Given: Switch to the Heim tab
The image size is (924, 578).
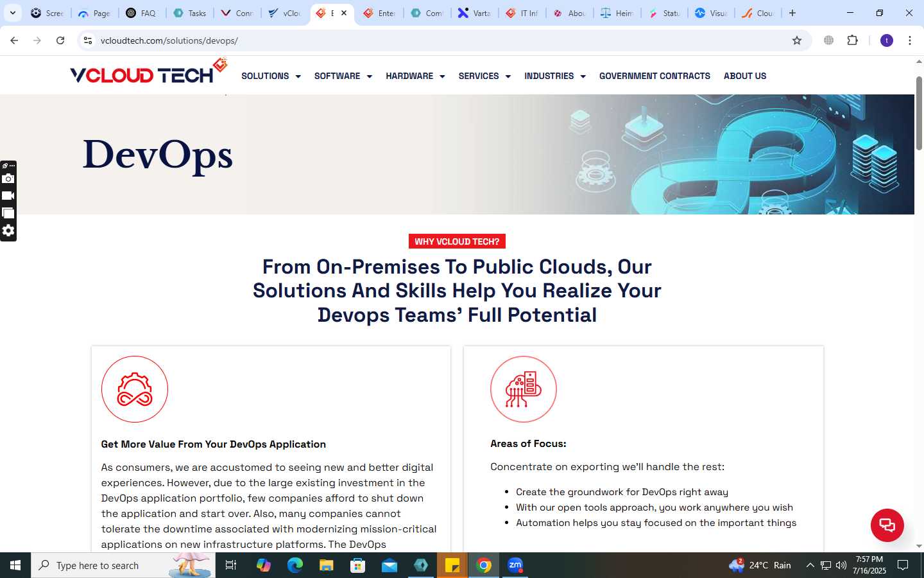Looking at the screenshot, I should coord(617,13).
